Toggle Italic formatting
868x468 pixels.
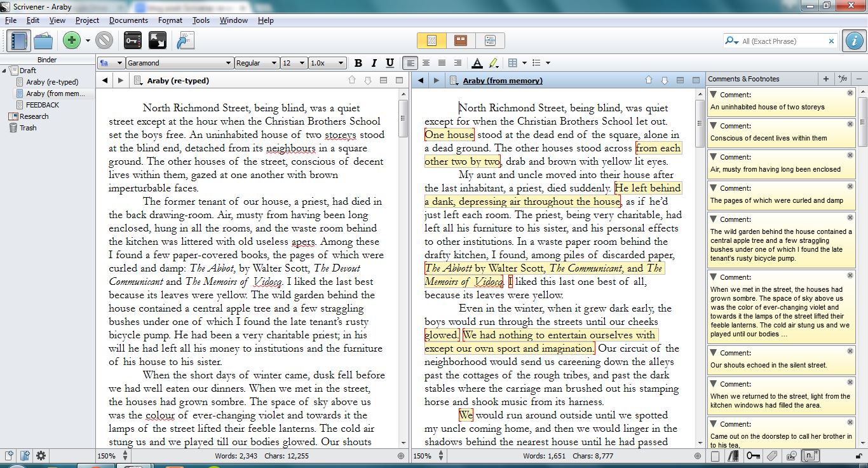tap(374, 63)
